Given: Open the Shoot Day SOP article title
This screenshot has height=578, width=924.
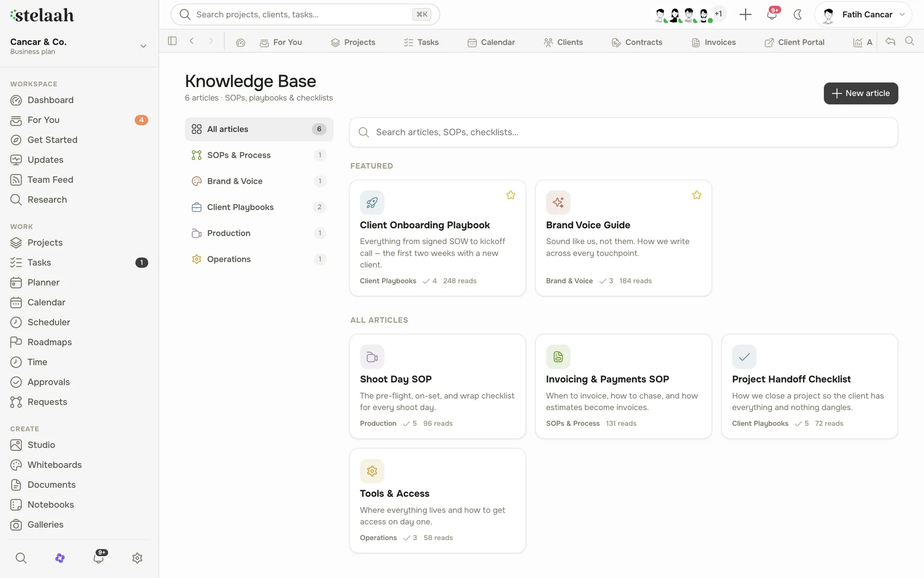Looking at the screenshot, I should [x=395, y=379].
